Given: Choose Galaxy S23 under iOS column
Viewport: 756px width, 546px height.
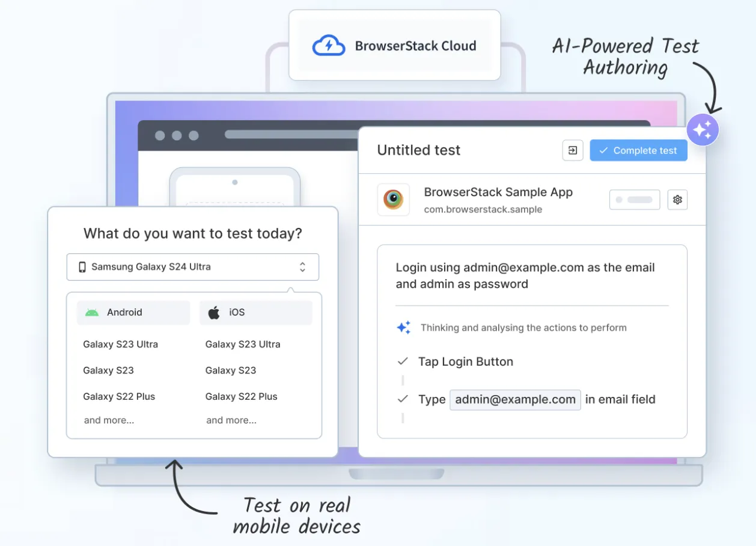Looking at the screenshot, I should (x=231, y=370).
